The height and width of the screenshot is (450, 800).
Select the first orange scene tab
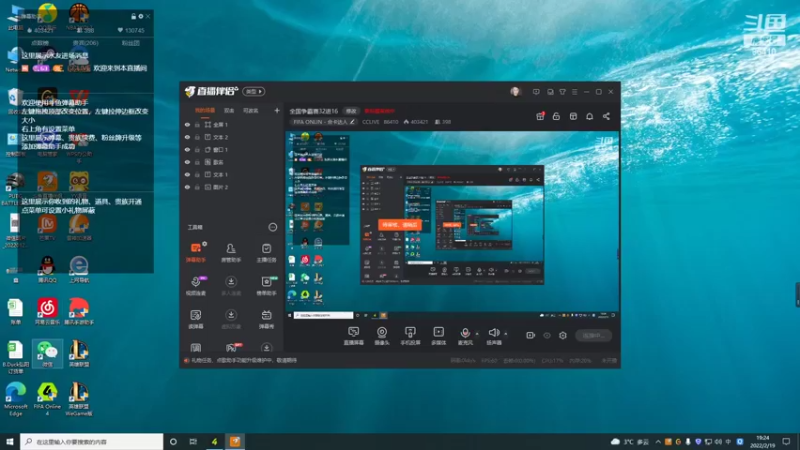[x=205, y=110]
